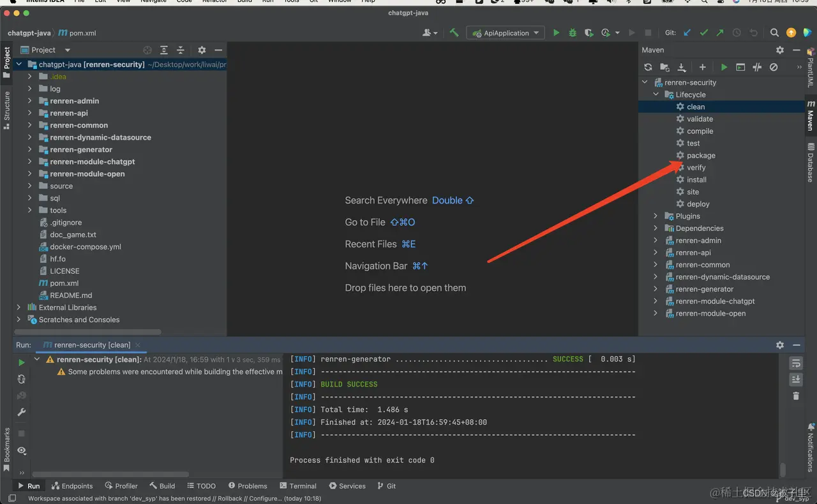Image resolution: width=817 pixels, height=504 pixels.
Task: Open the Problems tool tab
Action: click(248, 486)
